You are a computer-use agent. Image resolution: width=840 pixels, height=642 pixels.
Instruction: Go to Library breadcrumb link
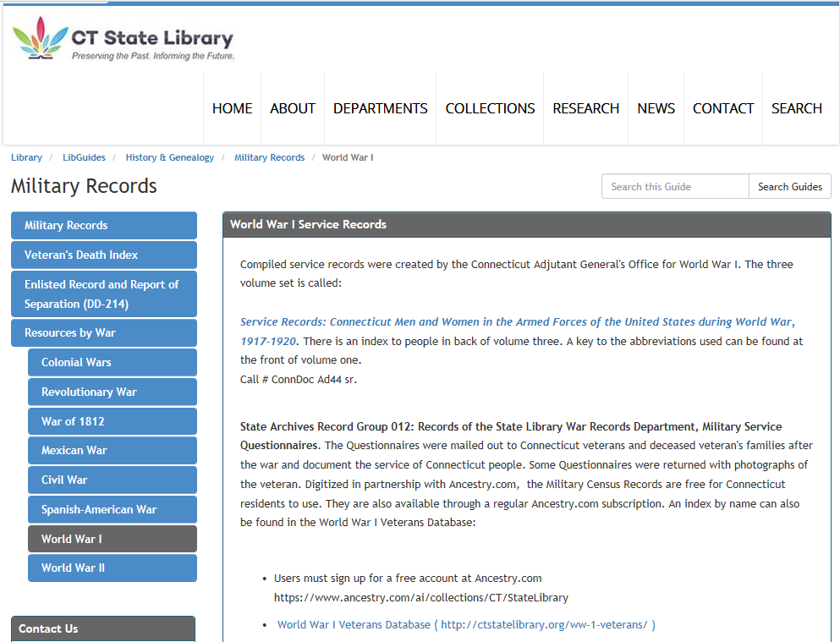pos(26,157)
